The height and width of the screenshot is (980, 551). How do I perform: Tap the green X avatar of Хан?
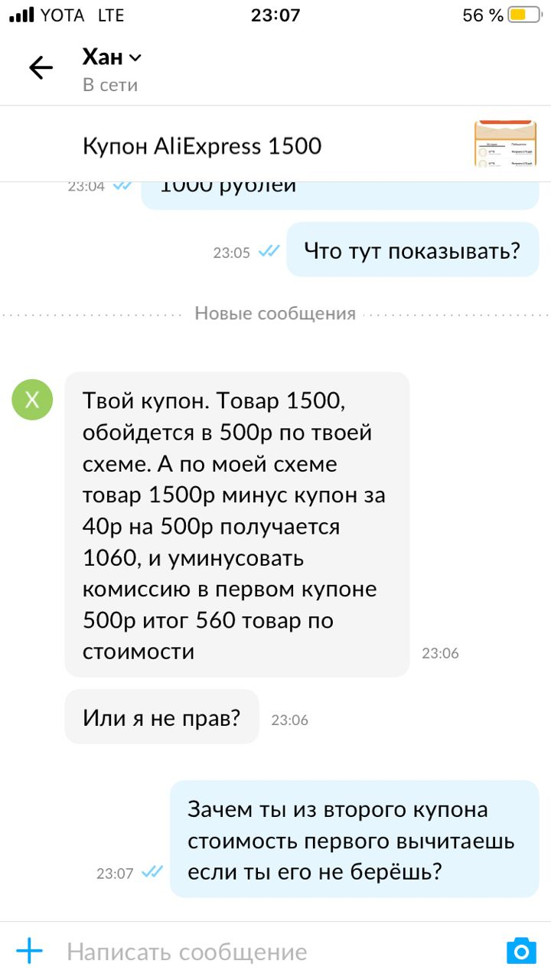pyautogui.click(x=32, y=399)
